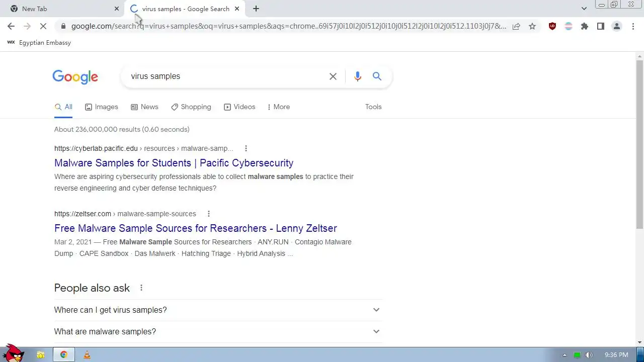Open the Extensions puzzle piece menu
Viewport: 644px width, 362px height.
[x=585, y=26]
